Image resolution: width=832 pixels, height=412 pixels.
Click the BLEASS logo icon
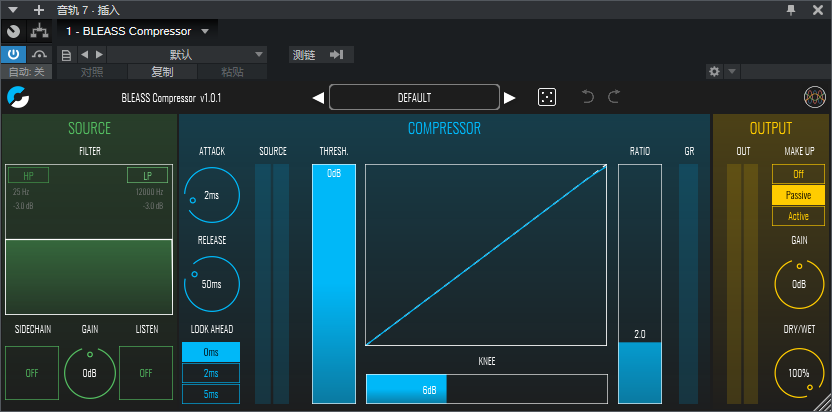pyautogui.click(x=18, y=98)
